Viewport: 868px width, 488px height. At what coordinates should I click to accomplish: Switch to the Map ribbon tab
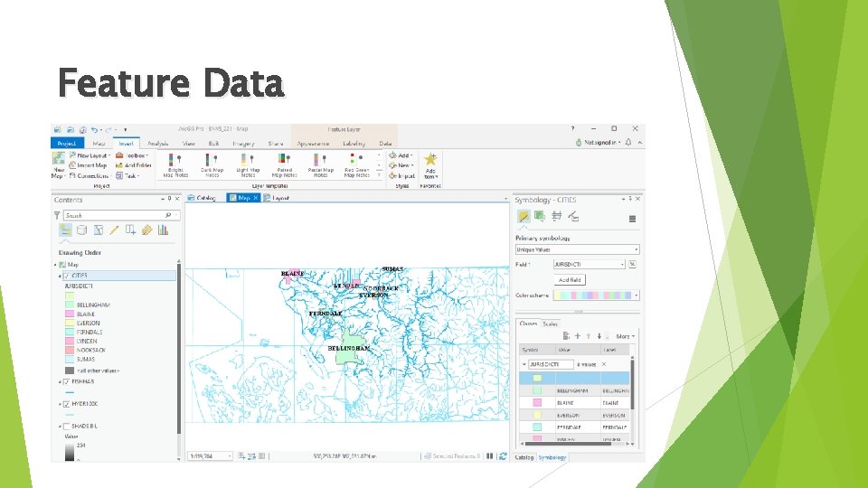pyautogui.click(x=99, y=144)
